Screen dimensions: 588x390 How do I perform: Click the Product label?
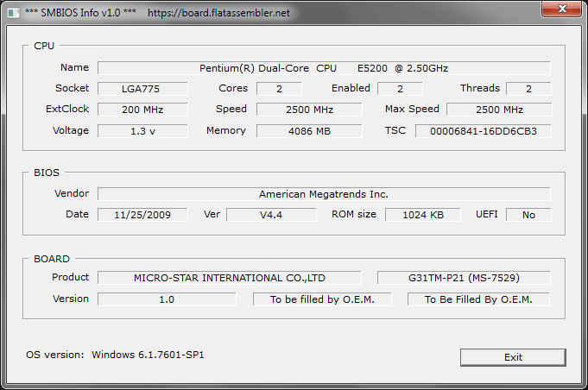click(x=71, y=277)
